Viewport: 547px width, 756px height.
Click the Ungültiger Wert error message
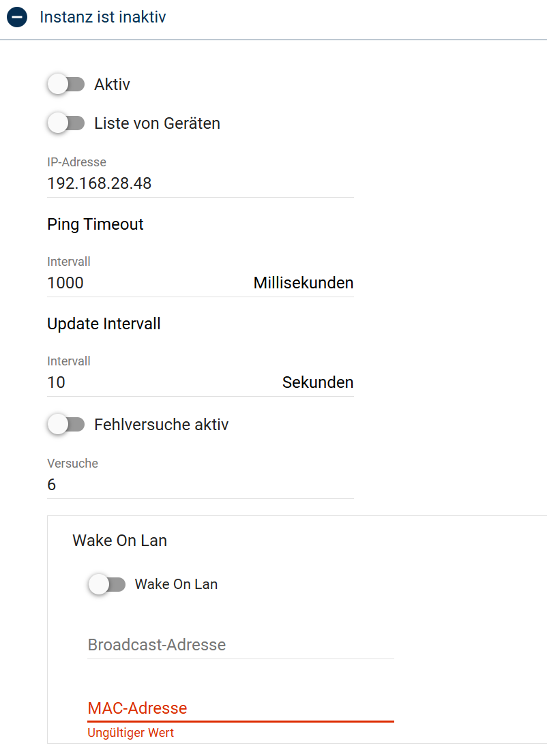click(x=130, y=733)
